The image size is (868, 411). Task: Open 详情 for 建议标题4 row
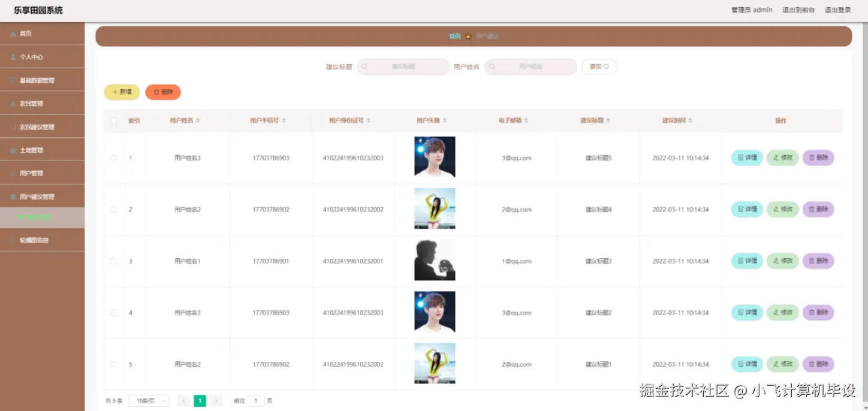(747, 209)
